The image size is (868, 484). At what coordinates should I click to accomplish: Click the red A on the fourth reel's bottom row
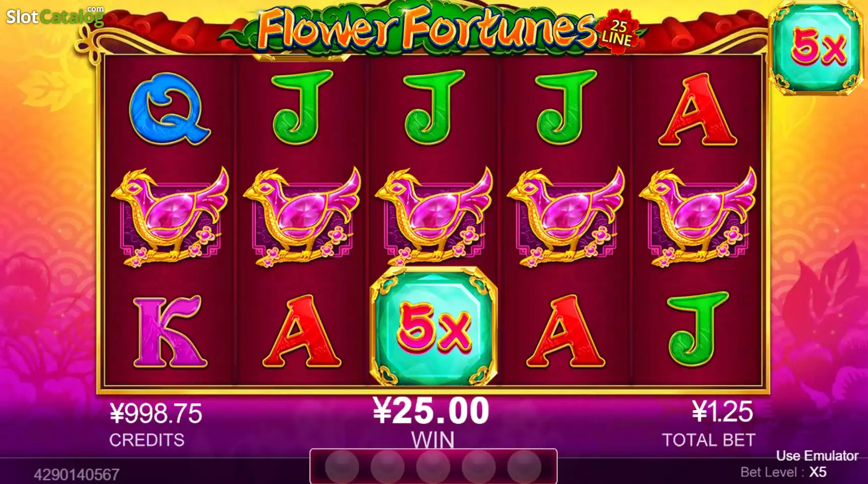coord(566,331)
